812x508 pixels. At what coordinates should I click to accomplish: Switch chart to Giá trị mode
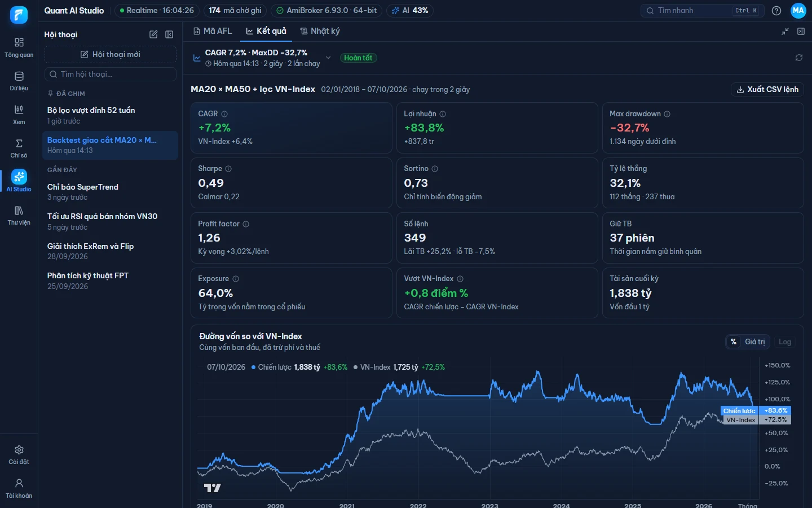tap(754, 341)
